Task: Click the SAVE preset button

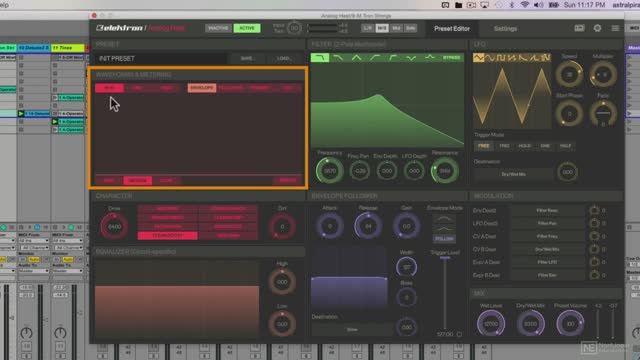Action: pyautogui.click(x=247, y=58)
